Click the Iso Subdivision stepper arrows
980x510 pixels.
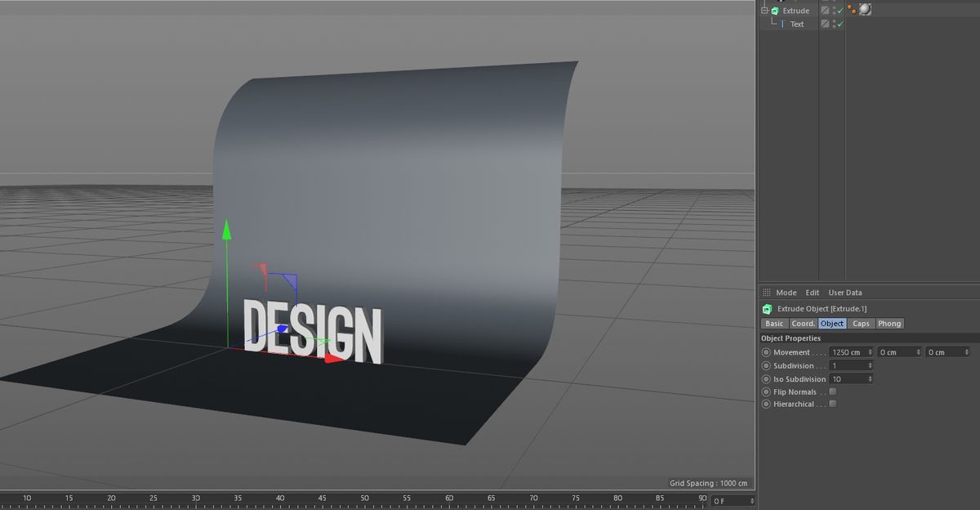coord(870,378)
